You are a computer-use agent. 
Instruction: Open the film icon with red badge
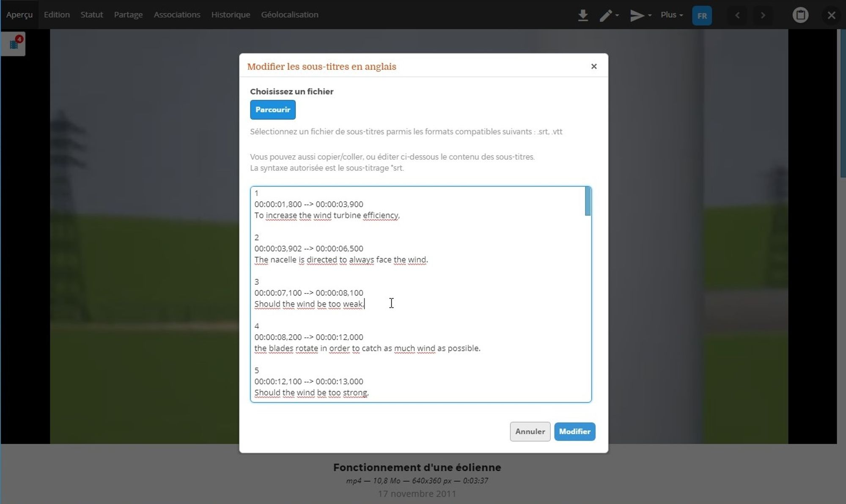pyautogui.click(x=14, y=44)
